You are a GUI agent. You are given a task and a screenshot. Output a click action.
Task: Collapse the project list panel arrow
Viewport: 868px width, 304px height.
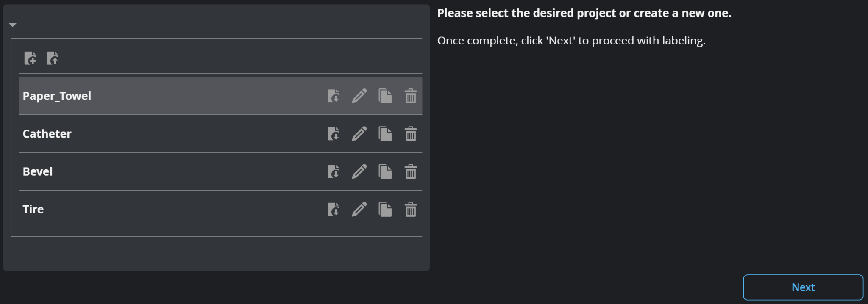pos(13,25)
